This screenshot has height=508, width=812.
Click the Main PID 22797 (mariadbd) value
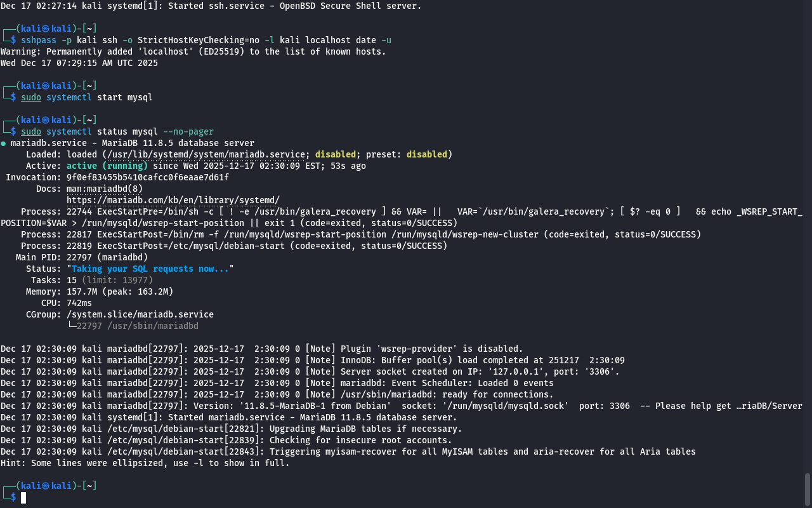[x=107, y=257]
